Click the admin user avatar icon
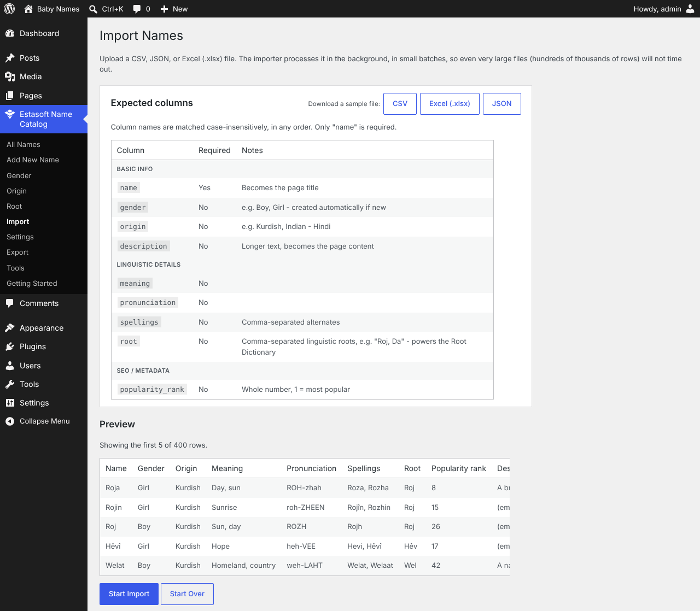 coord(690,9)
